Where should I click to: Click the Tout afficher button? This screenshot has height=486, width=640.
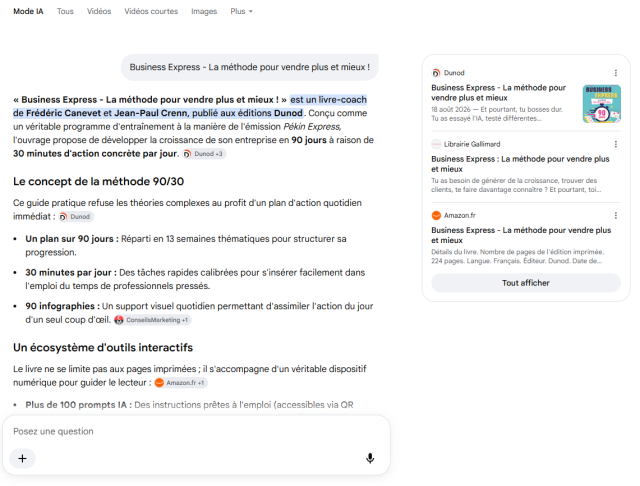pos(526,283)
